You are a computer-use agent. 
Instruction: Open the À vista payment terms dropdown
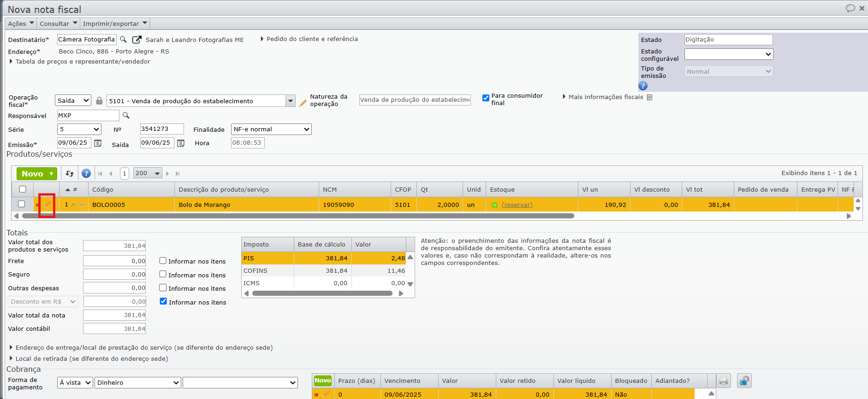click(75, 382)
